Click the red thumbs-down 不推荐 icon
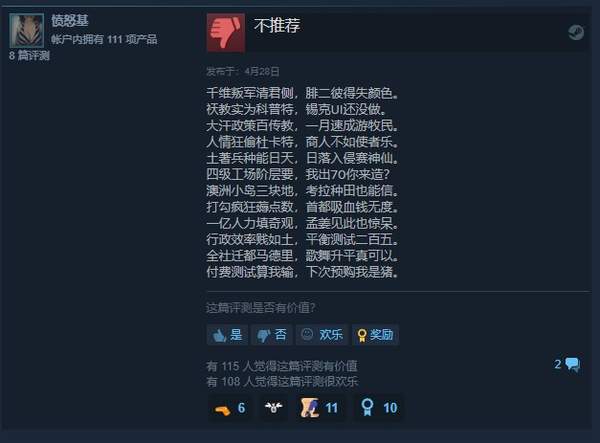 [x=226, y=33]
